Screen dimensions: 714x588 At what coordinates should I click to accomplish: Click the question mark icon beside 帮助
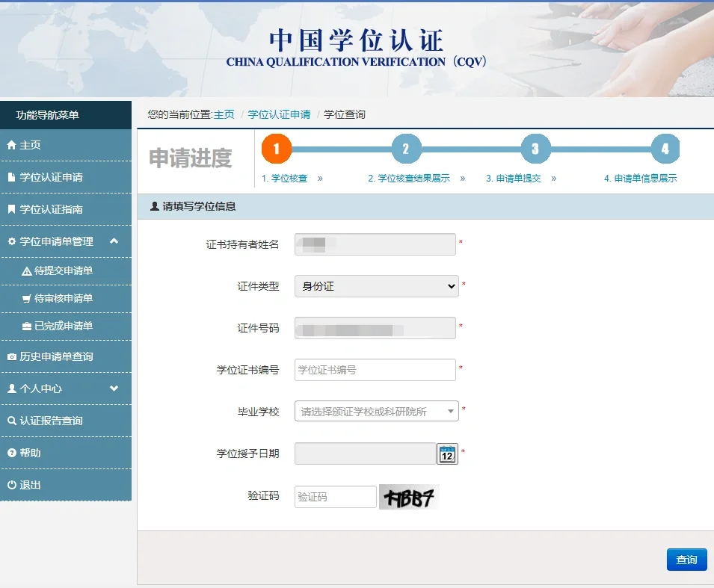click(11, 454)
